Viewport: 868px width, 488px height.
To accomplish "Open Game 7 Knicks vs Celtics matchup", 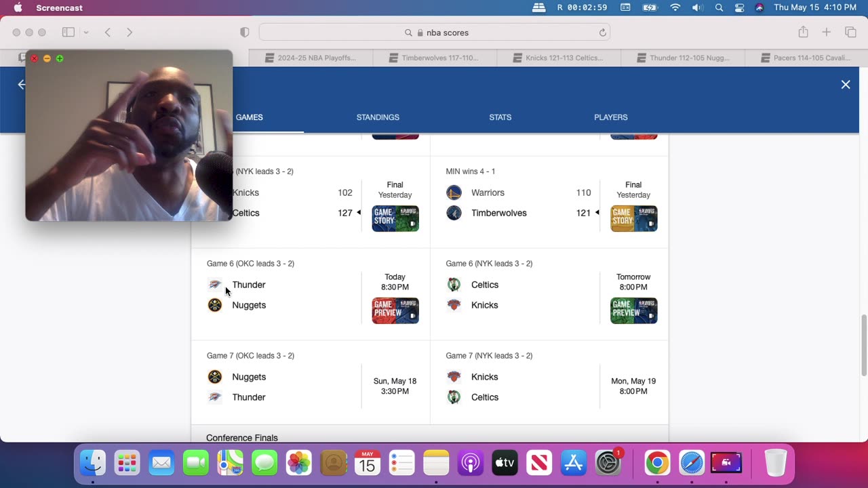I will [x=549, y=382].
